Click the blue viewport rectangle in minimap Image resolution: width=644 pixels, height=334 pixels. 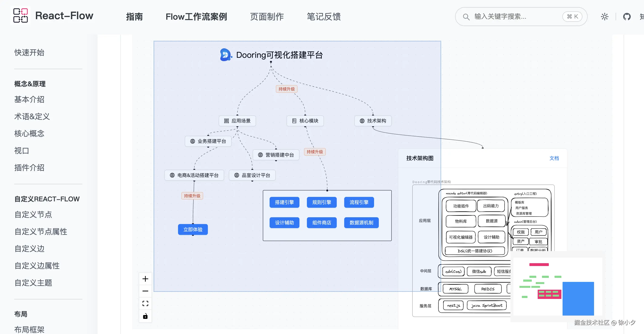pos(578,298)
